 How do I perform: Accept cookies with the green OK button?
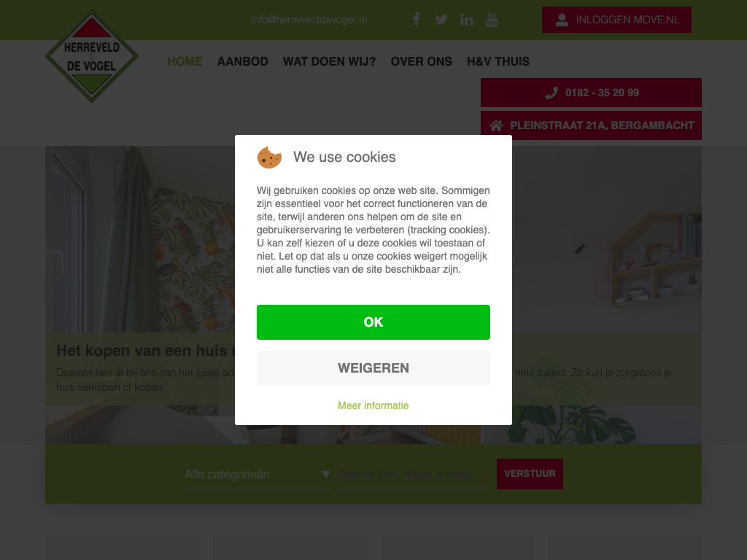(373, 322)
